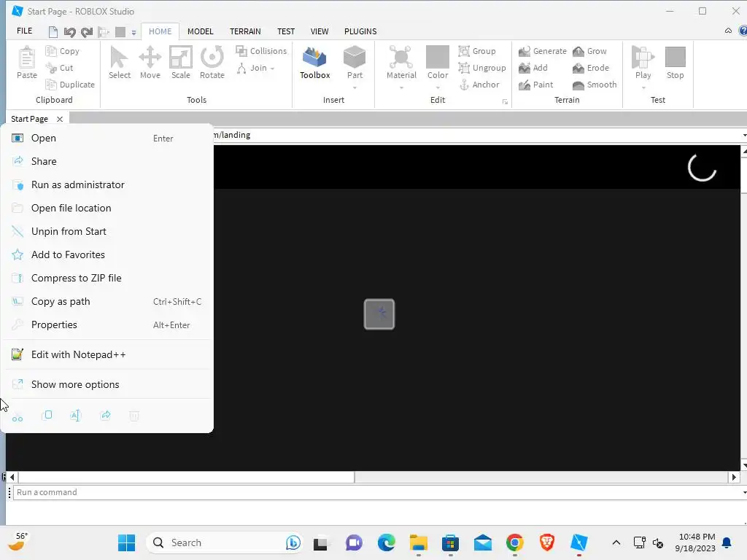Open the Join dropdown arrow

(273, 69)
